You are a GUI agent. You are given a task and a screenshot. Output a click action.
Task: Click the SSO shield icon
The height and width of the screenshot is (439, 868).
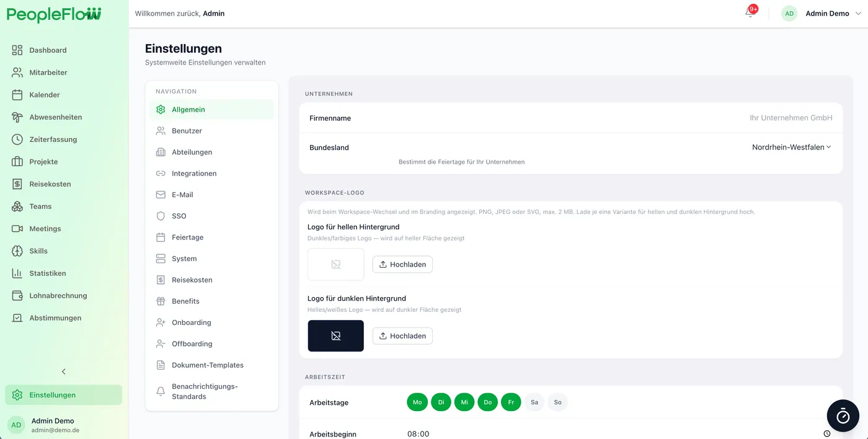(161, 216)
